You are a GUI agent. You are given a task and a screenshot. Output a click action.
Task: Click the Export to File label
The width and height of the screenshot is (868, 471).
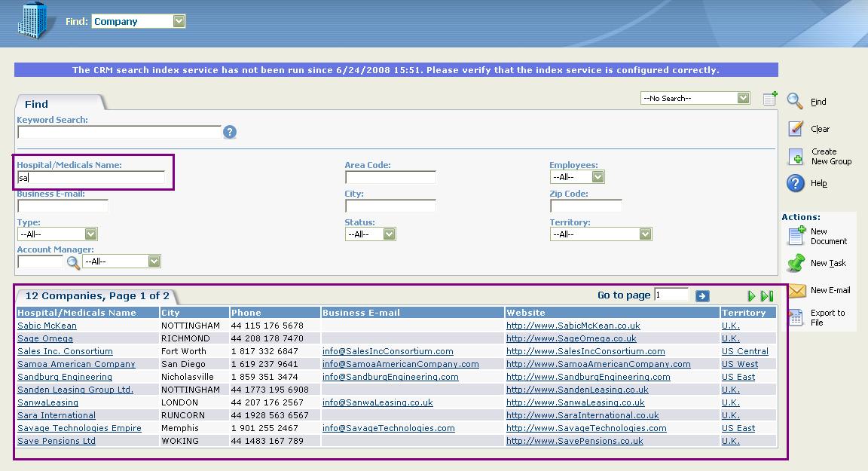827,318
